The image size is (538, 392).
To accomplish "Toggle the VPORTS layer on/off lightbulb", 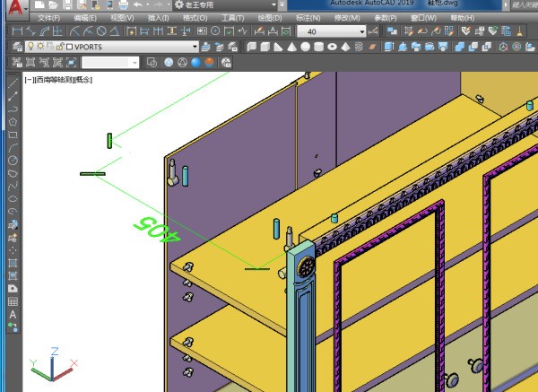I will (x=30, y=47).
